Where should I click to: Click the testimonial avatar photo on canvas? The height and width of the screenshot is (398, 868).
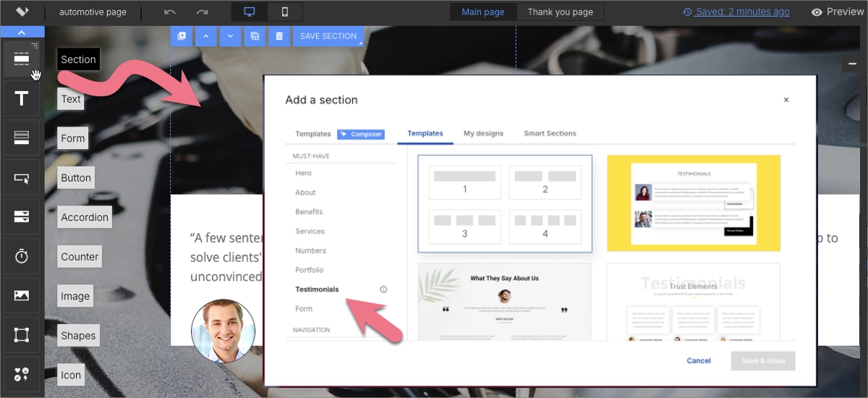tap(223, 331)
